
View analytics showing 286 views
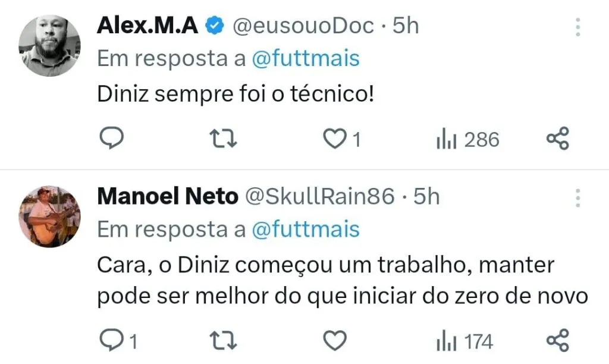[467, 140]
